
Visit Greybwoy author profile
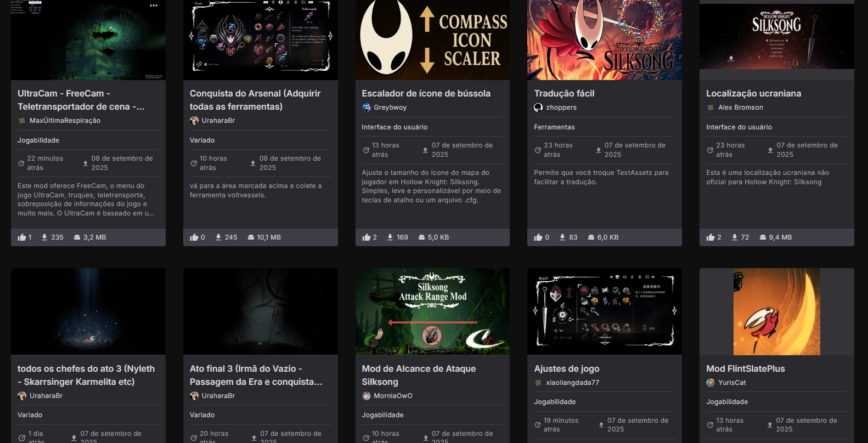click(390, 107)
